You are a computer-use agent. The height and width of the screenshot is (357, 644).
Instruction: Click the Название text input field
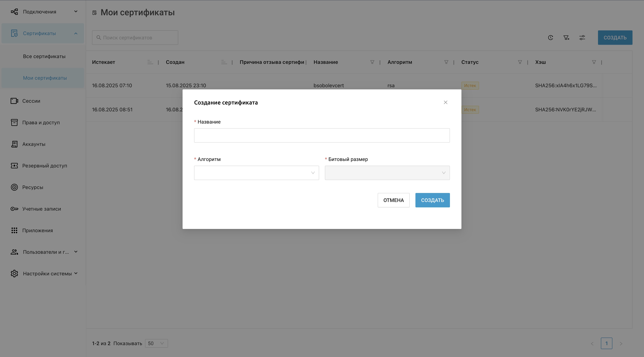click(x=322, y=135)
